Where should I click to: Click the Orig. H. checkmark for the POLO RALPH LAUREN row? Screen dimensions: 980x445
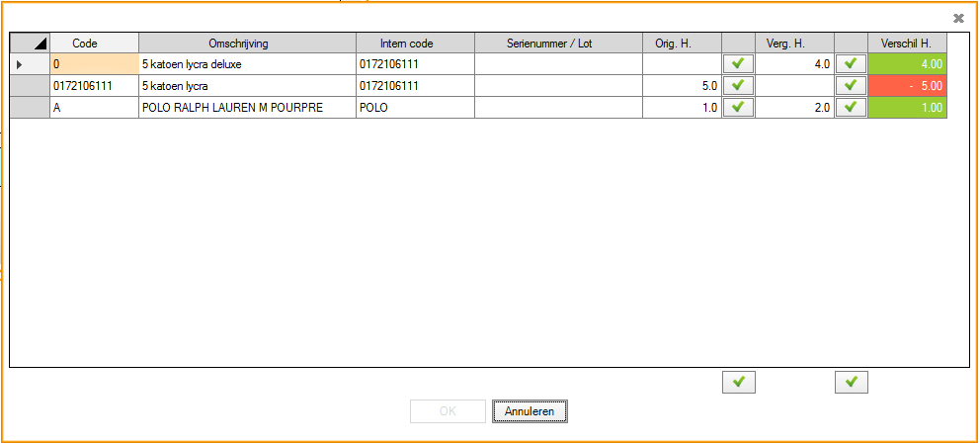(x=738, y=108)
